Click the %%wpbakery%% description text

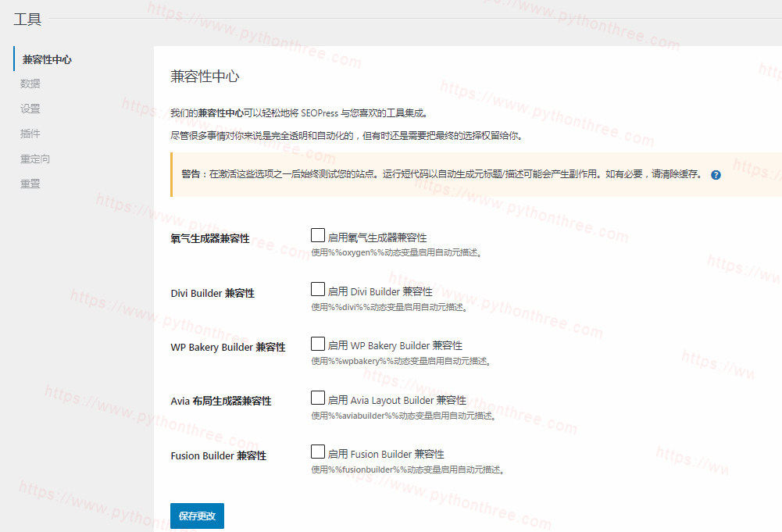402,361
